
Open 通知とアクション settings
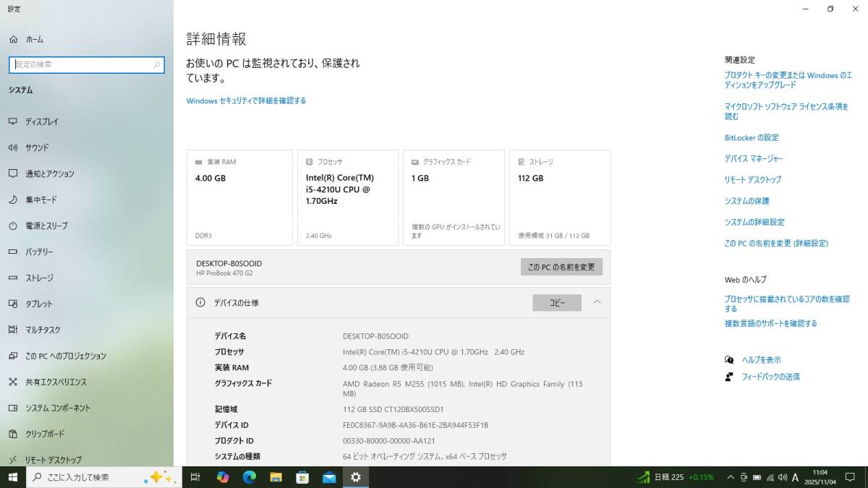click(x=87, y=174)
